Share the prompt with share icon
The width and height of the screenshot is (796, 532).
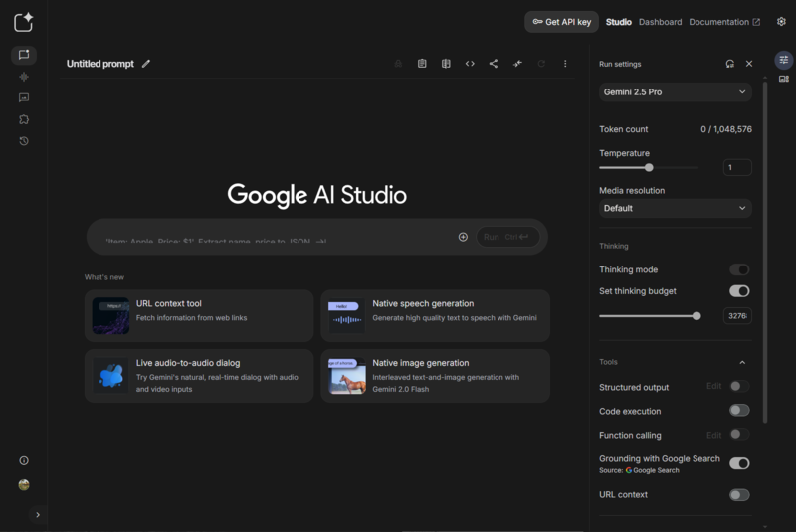[x=494, y=64]
